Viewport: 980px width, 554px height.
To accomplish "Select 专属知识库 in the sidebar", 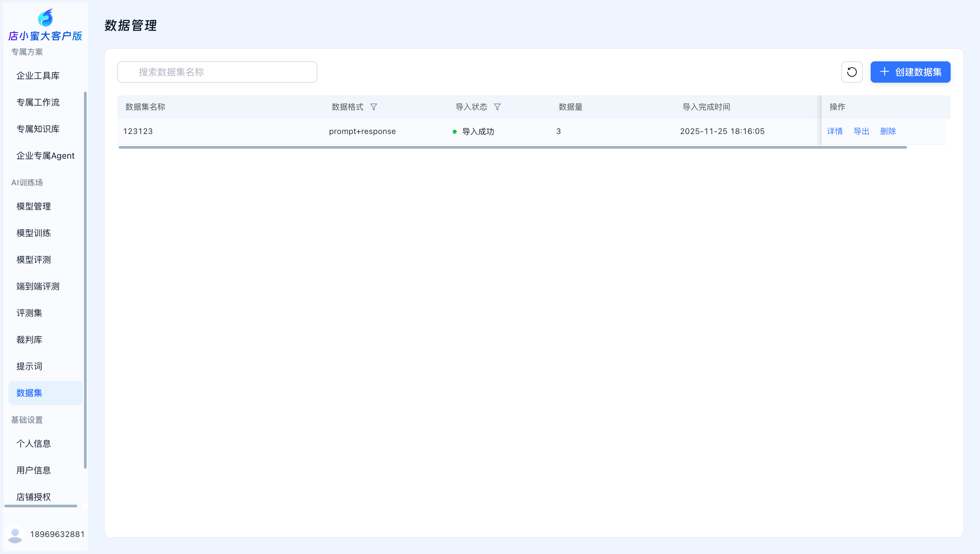I will click(x=38, y=129).
